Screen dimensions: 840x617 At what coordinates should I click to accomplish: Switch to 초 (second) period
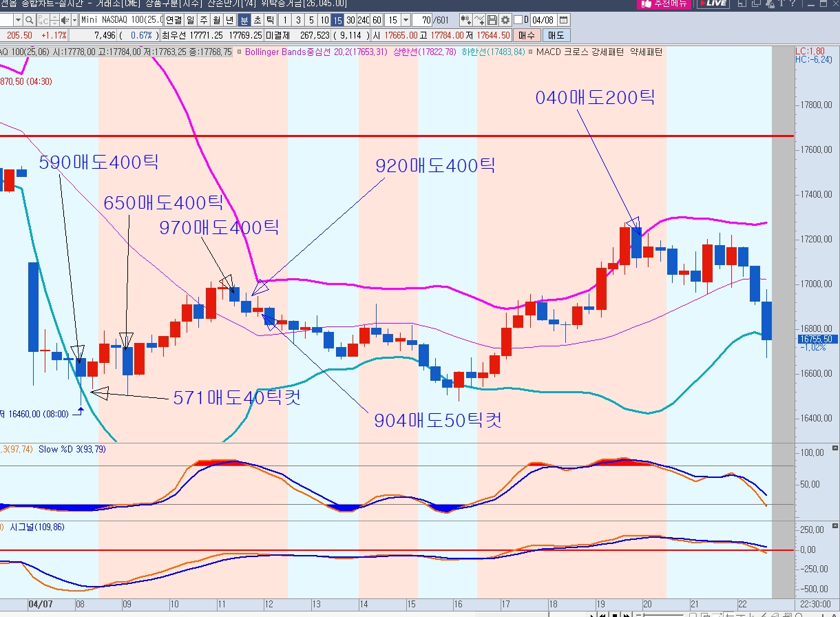[257, 20]
